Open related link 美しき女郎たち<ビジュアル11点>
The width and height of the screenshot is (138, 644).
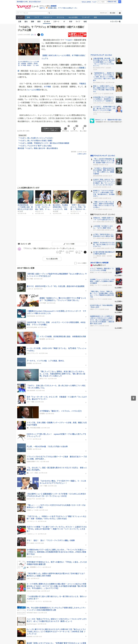35,138
